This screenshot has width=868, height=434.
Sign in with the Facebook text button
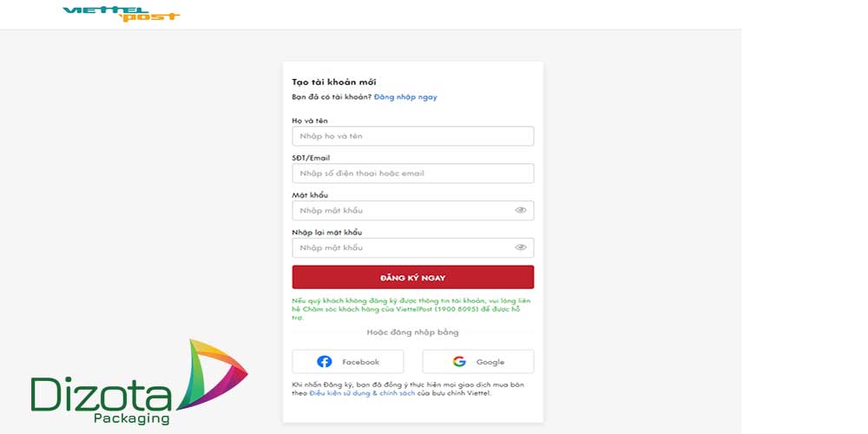(360, 362)
